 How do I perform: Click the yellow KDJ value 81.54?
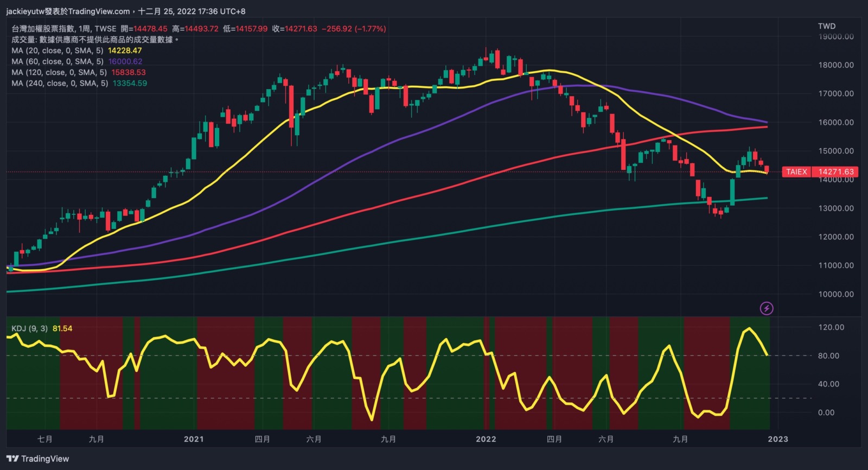coord(62,328)
